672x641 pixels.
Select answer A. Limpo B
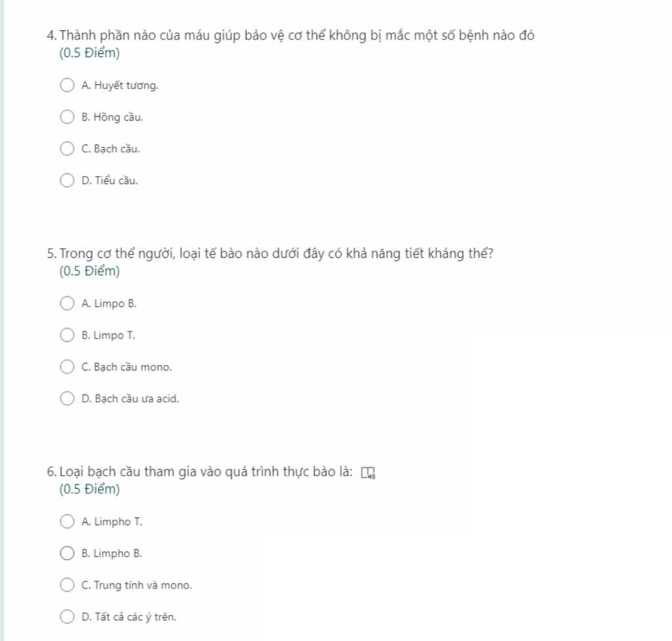[x=68, y=304]
